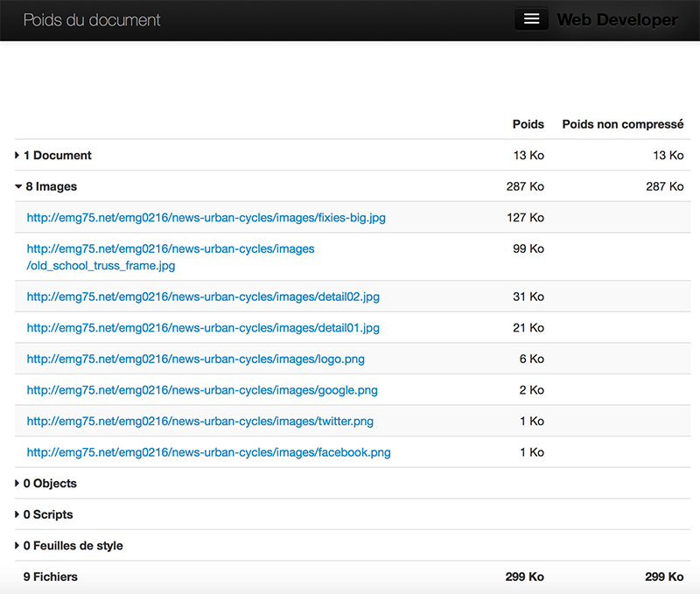Viewport: 700px width, 594px height.
Task: Click the Poids du document heading
Action: pos(92,20)
